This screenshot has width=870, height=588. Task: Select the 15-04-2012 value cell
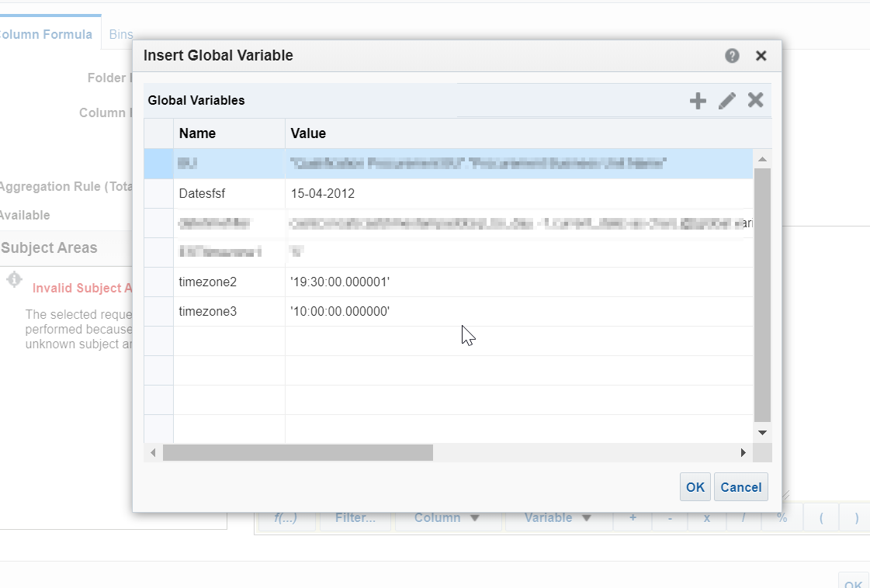(518, 194)
